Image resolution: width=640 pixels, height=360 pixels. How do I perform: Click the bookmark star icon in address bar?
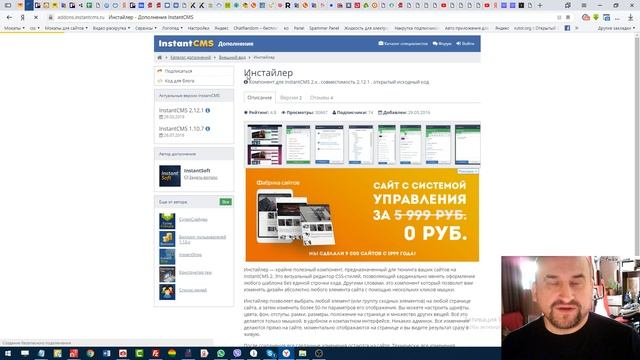568,18
